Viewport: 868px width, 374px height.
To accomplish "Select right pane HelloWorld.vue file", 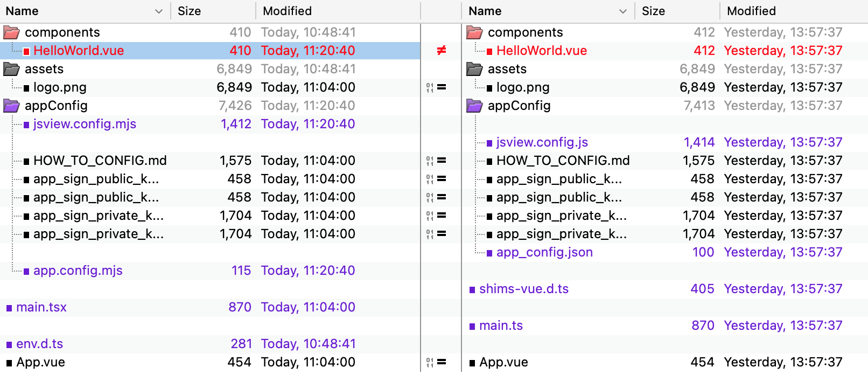I will pyautogui.click(x=541, y=51).
